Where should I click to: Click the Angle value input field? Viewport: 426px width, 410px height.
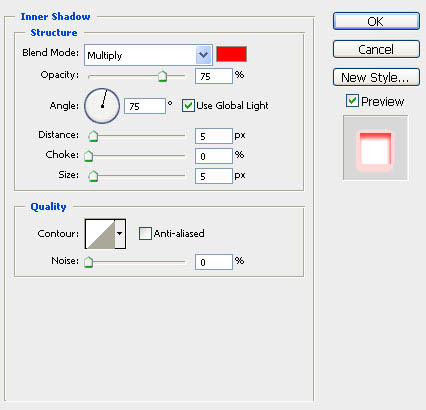coord(145,106)
